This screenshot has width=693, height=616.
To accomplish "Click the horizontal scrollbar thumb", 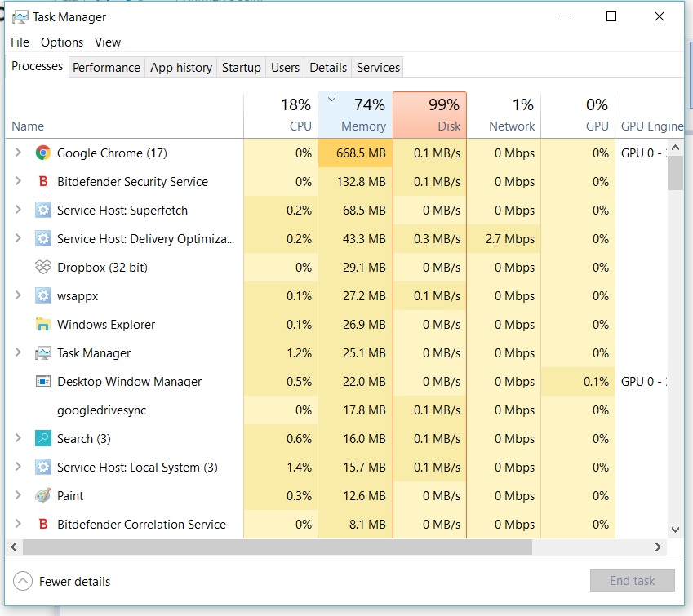I will [278, 547].
